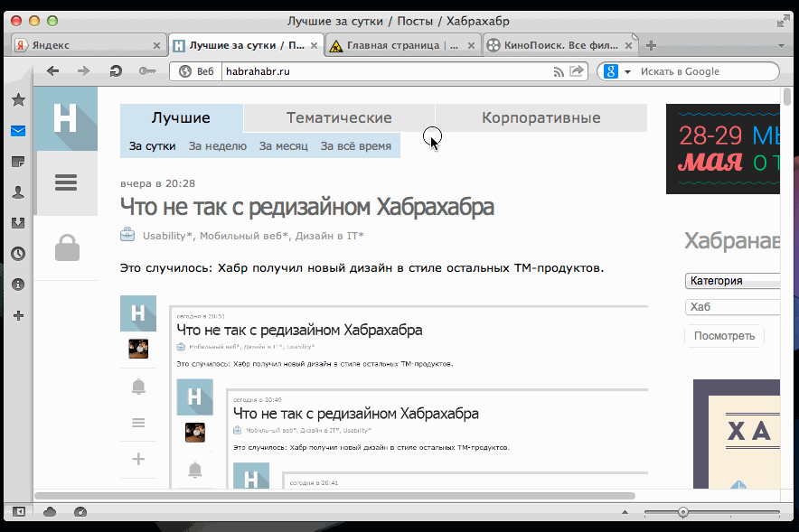Go back with the left arrow button

click(x=52, y=71)
